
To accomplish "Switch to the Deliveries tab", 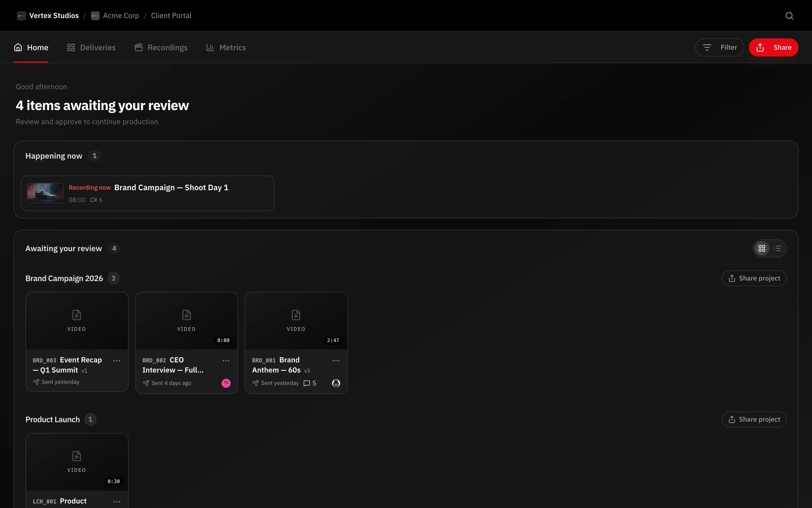I will pyautogui.click(x=91, y=47).
